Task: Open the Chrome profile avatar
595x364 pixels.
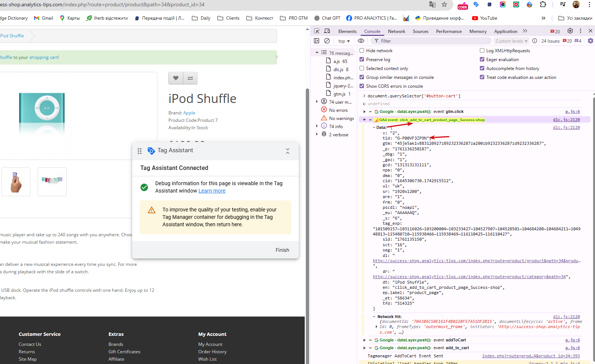Action: (576, 4)
